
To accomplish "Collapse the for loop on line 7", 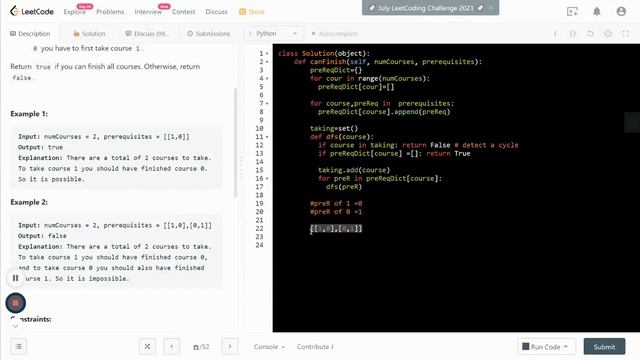I will [x=267, y=103].
